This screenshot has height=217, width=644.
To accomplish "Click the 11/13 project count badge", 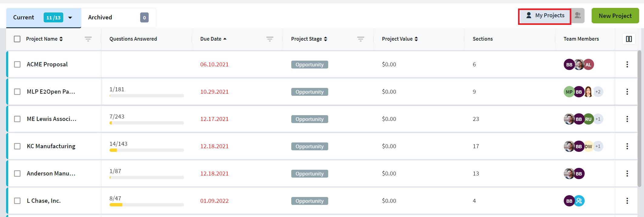I will pyautogui.click(x=54, y=18).
